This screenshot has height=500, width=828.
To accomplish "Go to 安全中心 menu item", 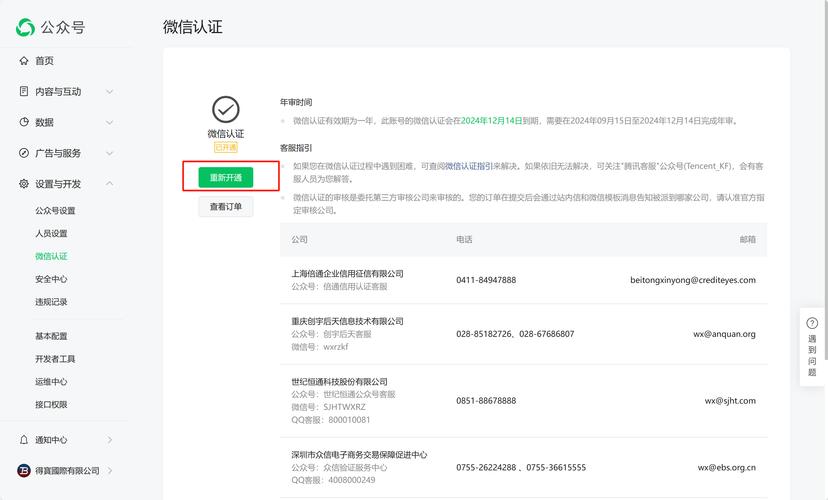I will tap(51, 279).
